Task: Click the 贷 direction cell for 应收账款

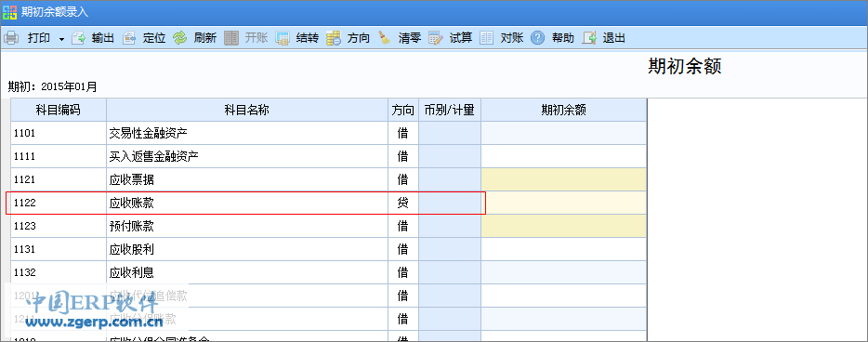Action: pos(403,203)
